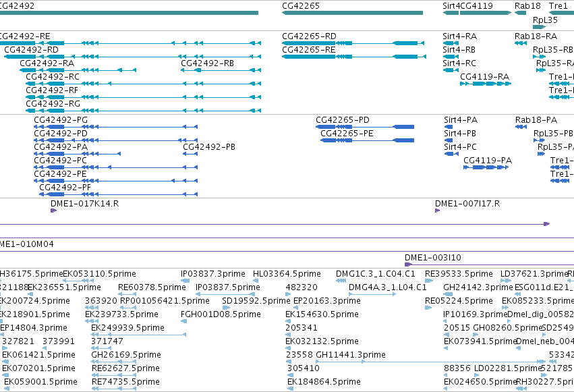
Task: Select the CG42265 gene bar
Action: click(x=352, y=13)
